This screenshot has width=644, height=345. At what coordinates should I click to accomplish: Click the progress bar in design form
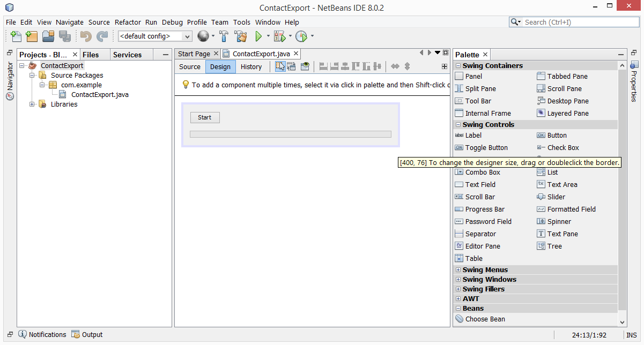pos(290,134)
